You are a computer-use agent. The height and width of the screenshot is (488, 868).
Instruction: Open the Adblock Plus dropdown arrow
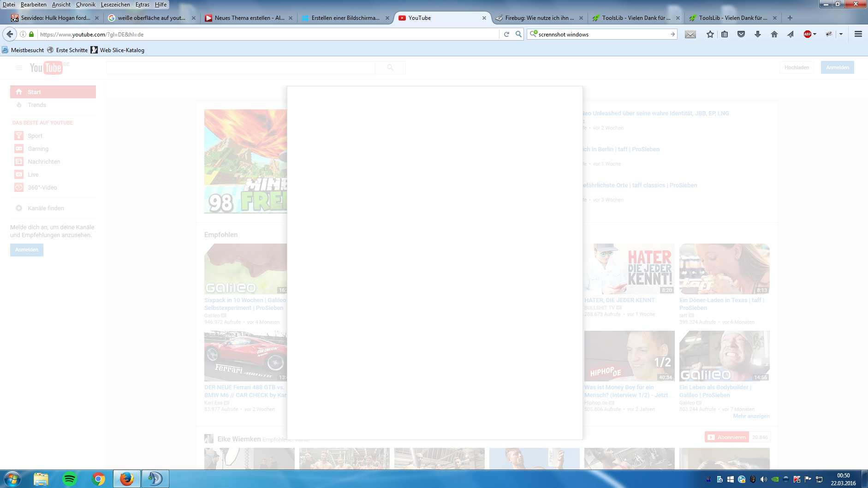(815, 34)
